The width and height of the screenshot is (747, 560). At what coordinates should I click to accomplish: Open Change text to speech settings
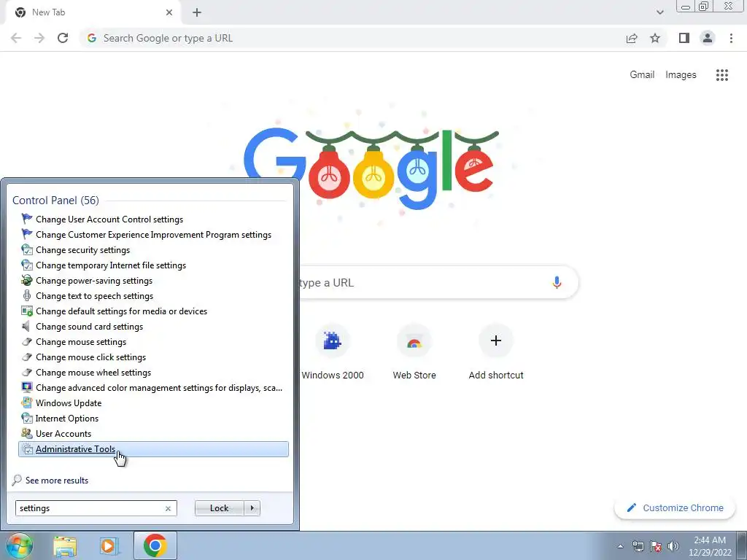pos(153,296)
